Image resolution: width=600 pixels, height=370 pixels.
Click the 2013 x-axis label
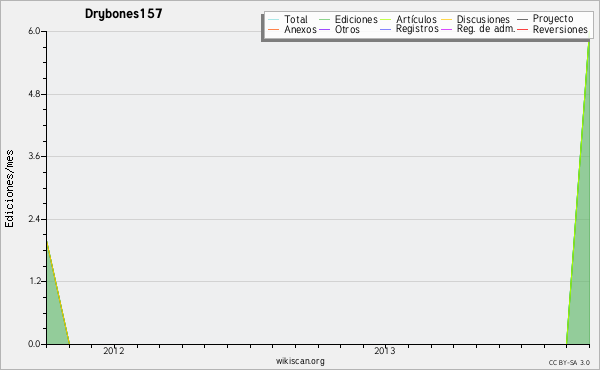point(385,351)
